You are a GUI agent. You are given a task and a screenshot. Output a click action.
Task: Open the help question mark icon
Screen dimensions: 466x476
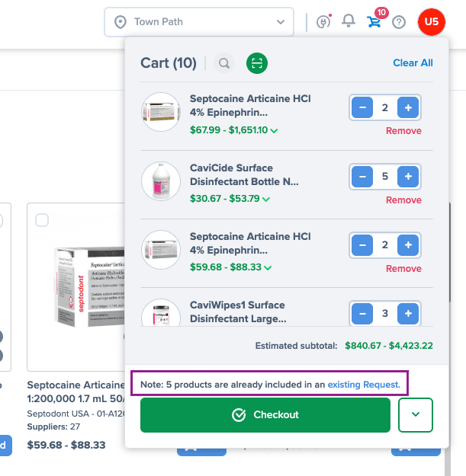pyautogui.click(x=399, y=22)
